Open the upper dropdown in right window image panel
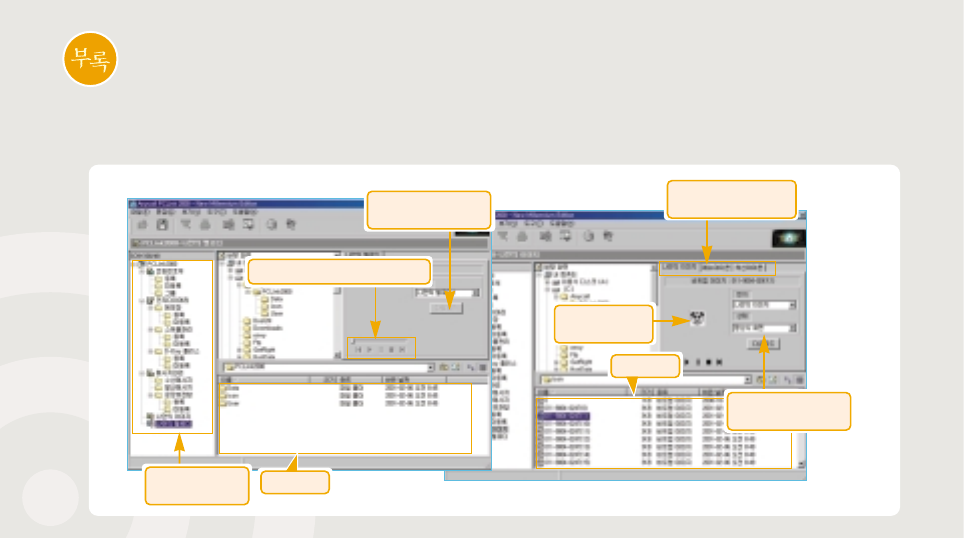 [x=792, y=305]
